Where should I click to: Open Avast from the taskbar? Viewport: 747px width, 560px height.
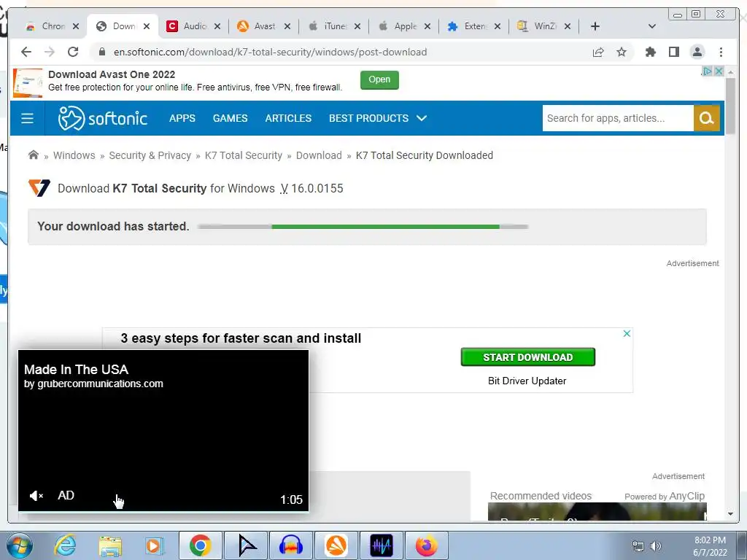336,545
